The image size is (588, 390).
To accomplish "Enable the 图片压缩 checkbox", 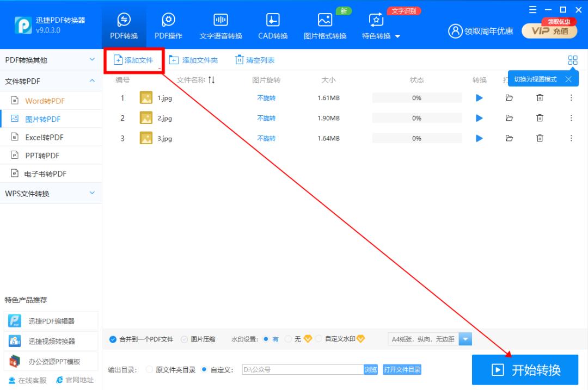I will (x=185, y=338).
